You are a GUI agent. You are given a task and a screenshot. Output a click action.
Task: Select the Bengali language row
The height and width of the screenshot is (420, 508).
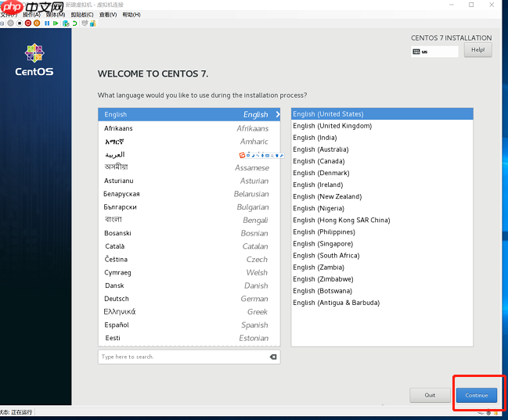(x=189, y=221)
